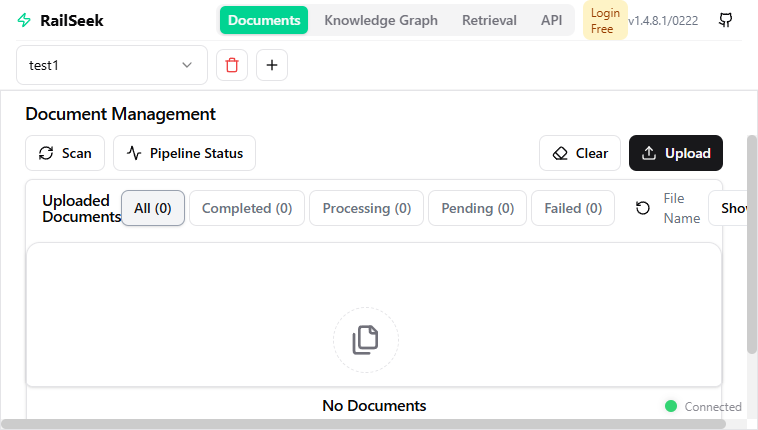Image resolution: width=758 pixels, height=430 pixels.
Task: Filter by All (0) documents
Action: [153, 208]
